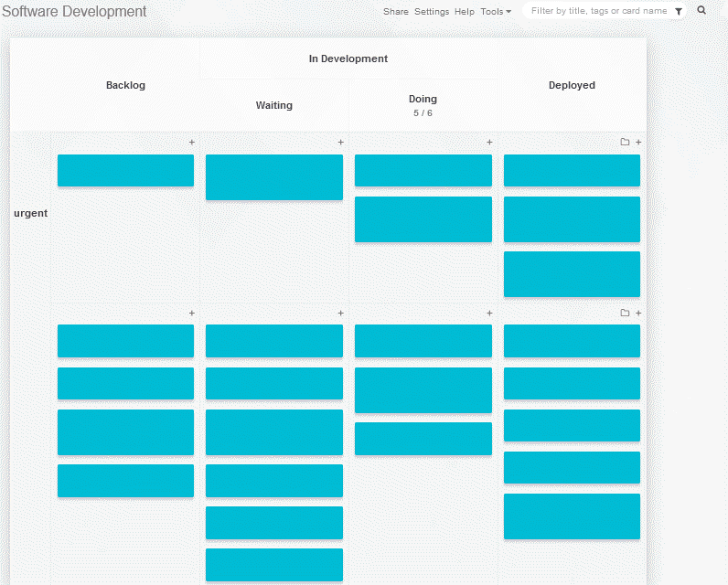The height and width of the screenshot is (585, 728).
Task: Open the third card in urgent Deployed
Action: [572, 273]
